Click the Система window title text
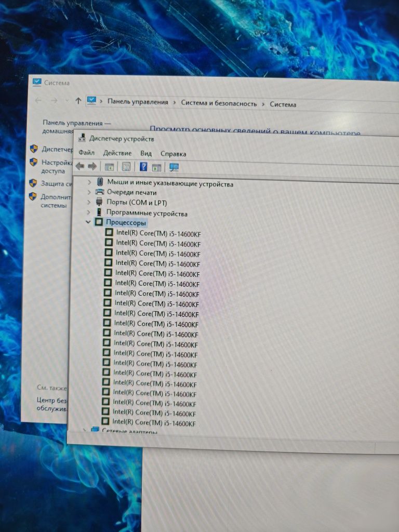 [x=57, y=83]
